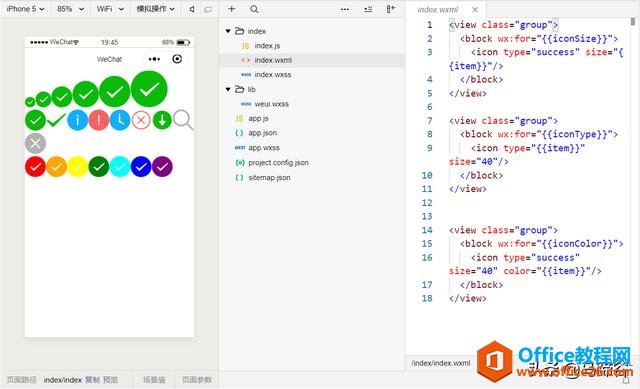
Task: Switch to the index.wxml editor tab
Action: point(438,9)
